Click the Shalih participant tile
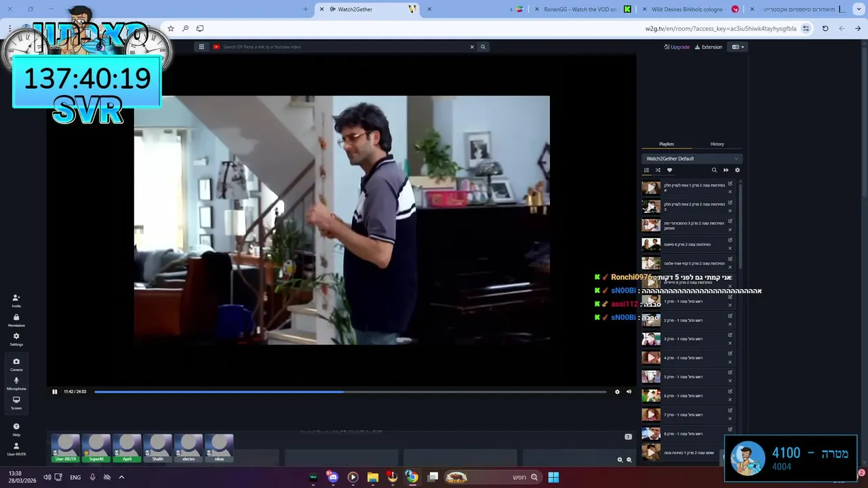 click(x=157, y=449)
